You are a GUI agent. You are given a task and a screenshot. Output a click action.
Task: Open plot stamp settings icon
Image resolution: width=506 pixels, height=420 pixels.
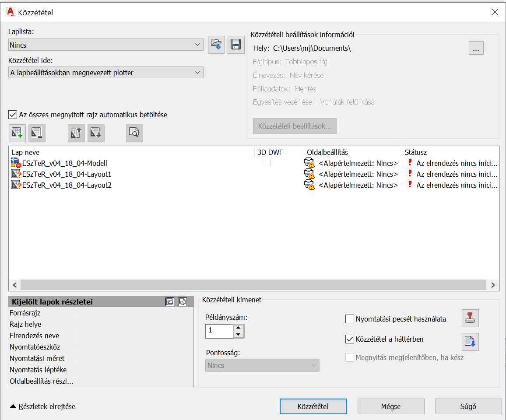click(470, 318)
